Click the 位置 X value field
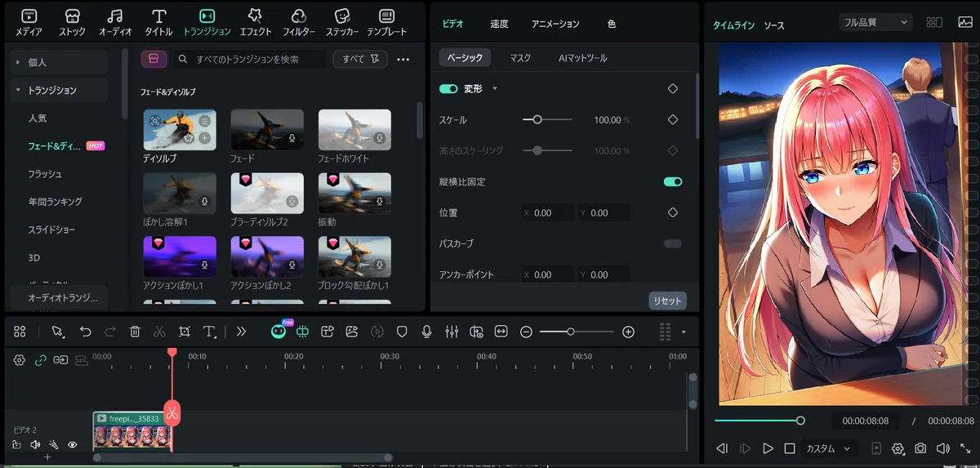The height and width of the screenshot is (468, 980). (547, 212)
